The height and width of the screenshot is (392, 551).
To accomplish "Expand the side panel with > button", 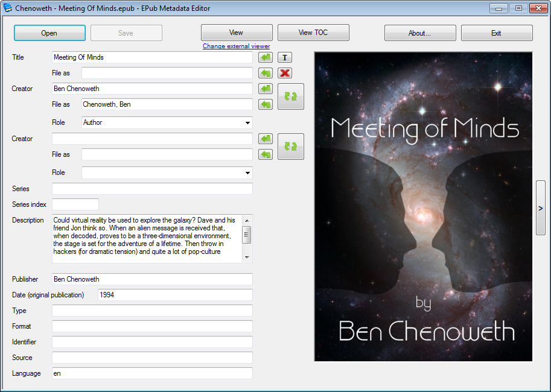I will [540, 207].
